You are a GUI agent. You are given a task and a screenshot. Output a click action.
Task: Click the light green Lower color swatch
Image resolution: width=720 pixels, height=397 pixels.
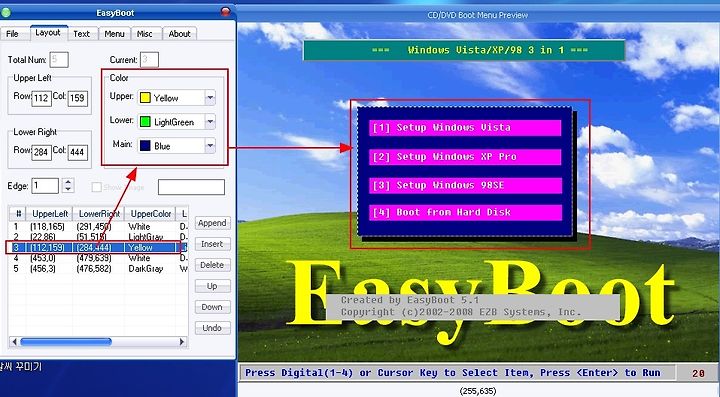point(145,122)
